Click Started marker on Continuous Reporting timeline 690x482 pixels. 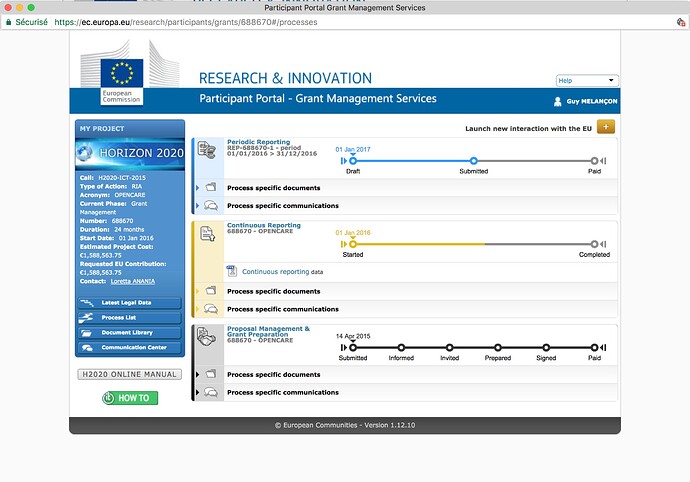[353, 244]
